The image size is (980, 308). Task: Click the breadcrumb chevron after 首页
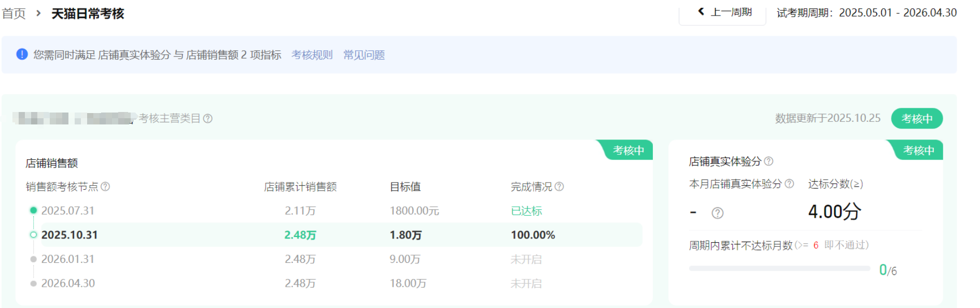[x=38, y=13]
